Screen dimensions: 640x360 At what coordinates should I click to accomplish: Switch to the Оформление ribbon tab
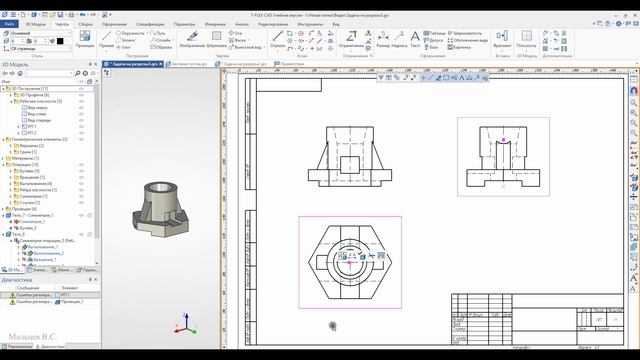(114, 24)
